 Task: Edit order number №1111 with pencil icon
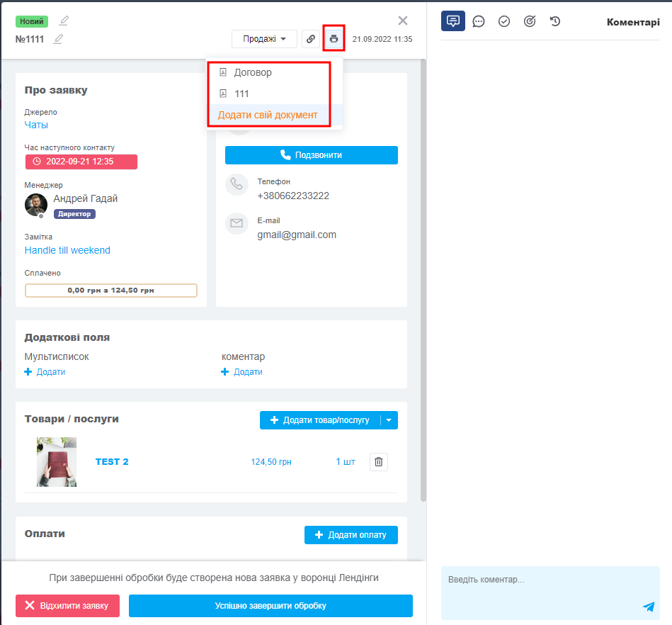pos(58,39)
